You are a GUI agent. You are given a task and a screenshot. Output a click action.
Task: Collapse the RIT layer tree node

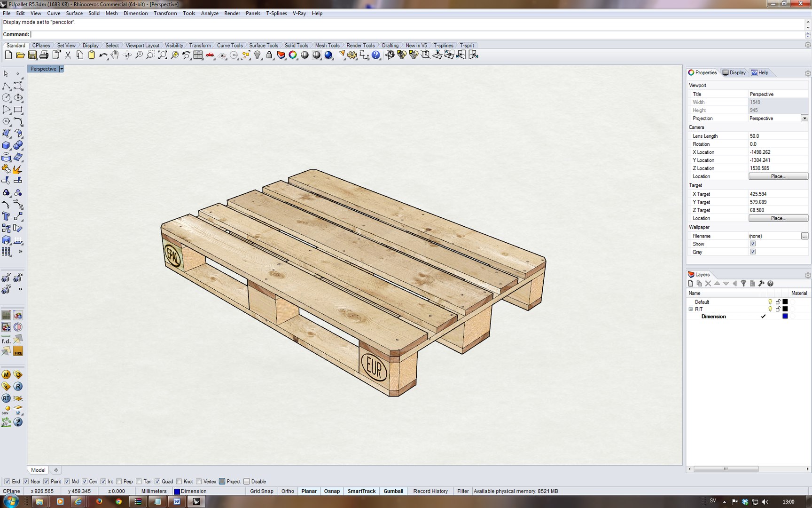[x=691, y=309]
